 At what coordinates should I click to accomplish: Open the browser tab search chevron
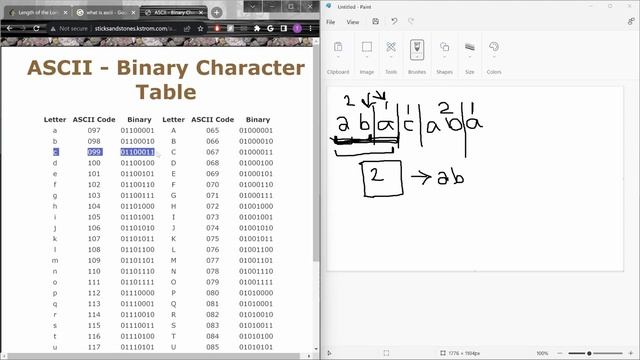(253, 7)
